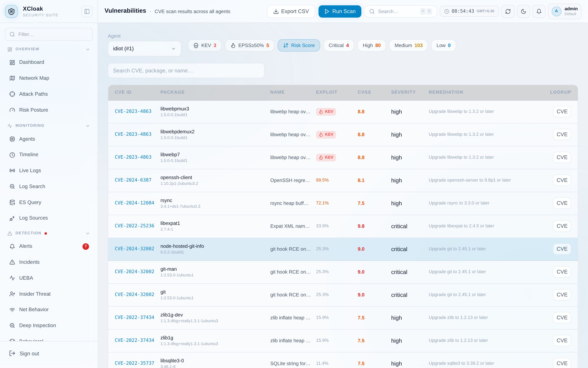Toggle the KEV filter chip

[205, 46]
